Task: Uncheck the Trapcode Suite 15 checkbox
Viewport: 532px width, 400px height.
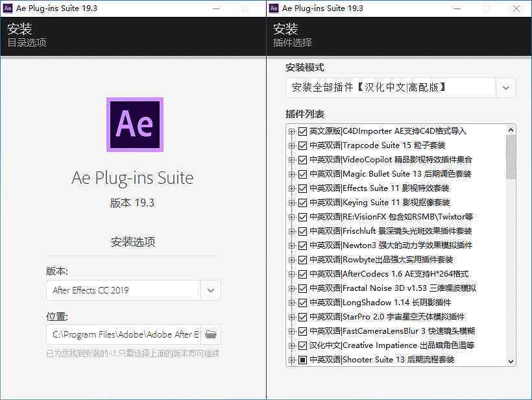Action: [x=302, y=145]
